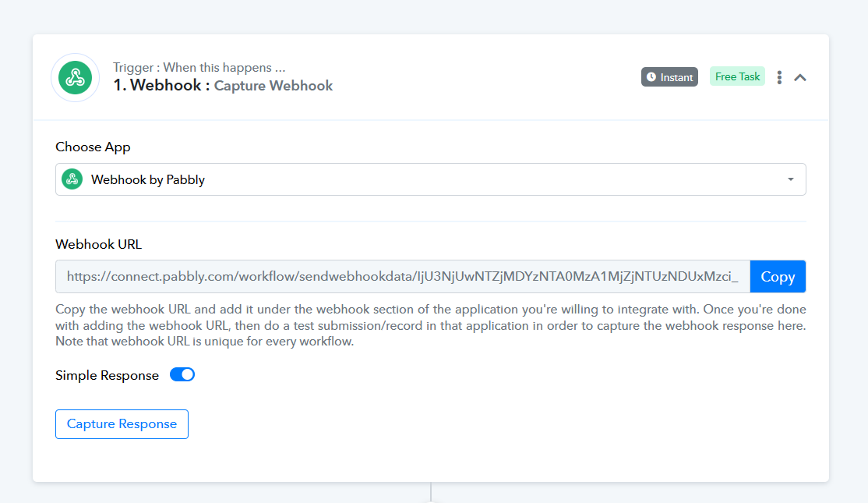
Task: Click the small Webhook icon in app selector
Action: click(72, 179)
